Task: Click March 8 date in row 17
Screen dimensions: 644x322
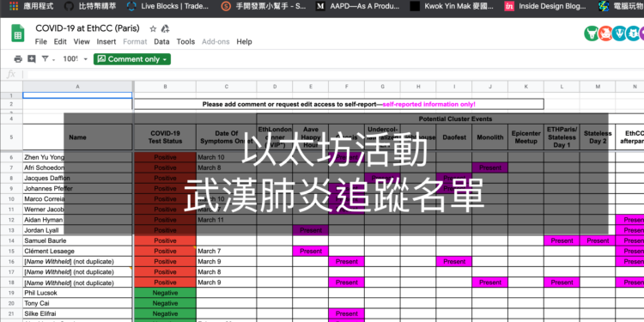Action: tap(227, 272)
